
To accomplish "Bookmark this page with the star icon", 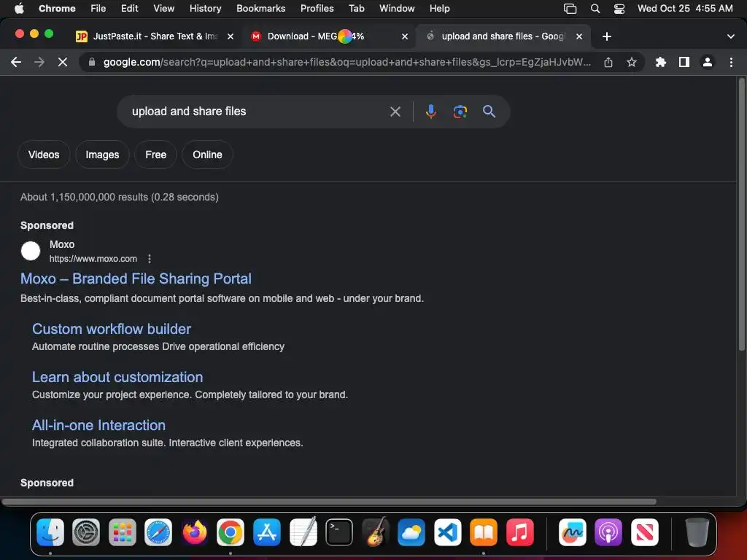I will [632, 62].
